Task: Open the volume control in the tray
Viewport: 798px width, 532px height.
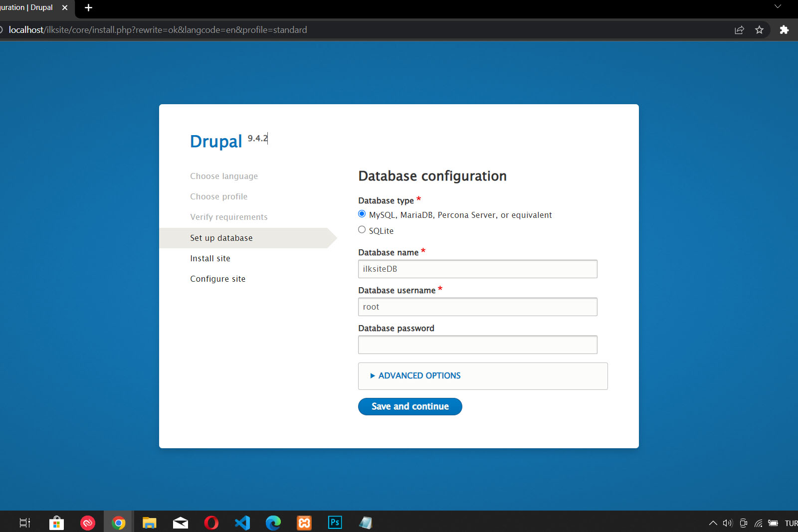Action: (x=728, y=523)
